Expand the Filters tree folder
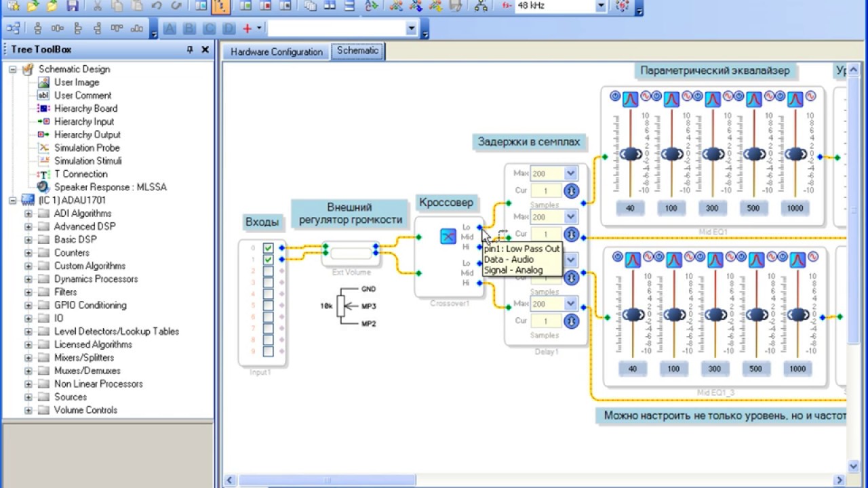Image resolution: width=868 pixels, height=488 pixels. point(28,292)
